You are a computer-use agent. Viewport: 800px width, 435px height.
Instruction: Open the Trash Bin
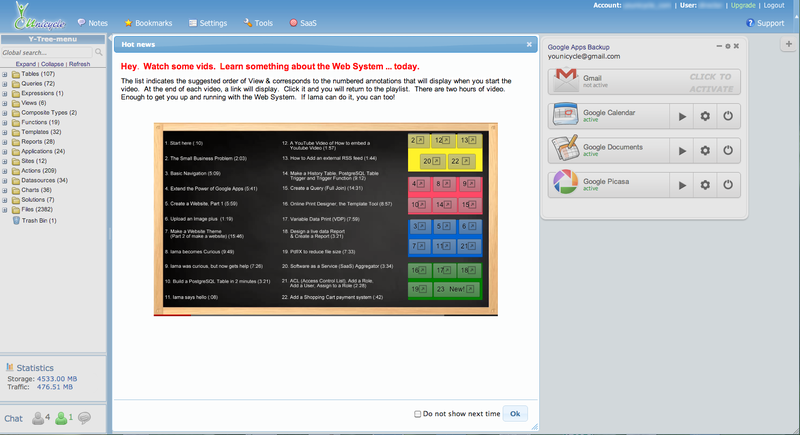pyautogui.click(x=37, y=220)
